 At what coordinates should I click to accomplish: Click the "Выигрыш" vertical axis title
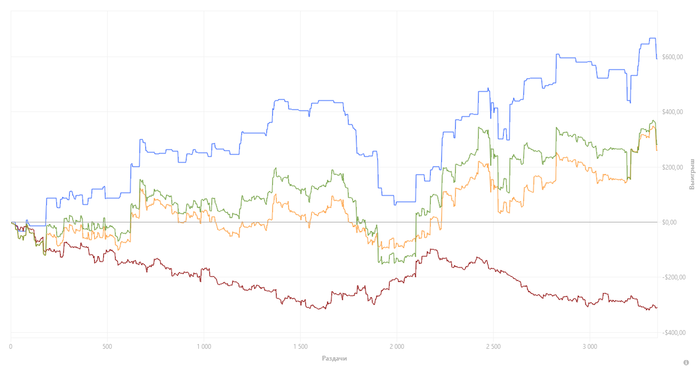click(x=692, y=174)
